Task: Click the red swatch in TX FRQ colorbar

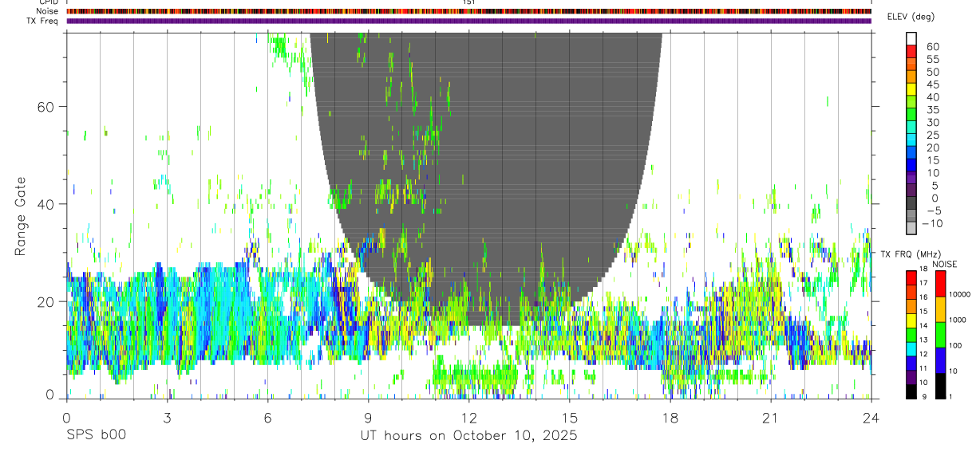Action: [x=911, y=278]
